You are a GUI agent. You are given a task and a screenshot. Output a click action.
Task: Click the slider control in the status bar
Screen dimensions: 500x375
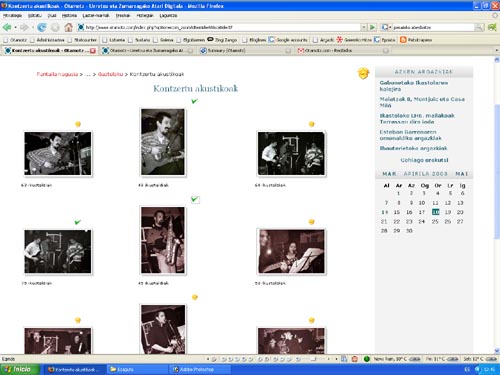(x=313, y=359)
